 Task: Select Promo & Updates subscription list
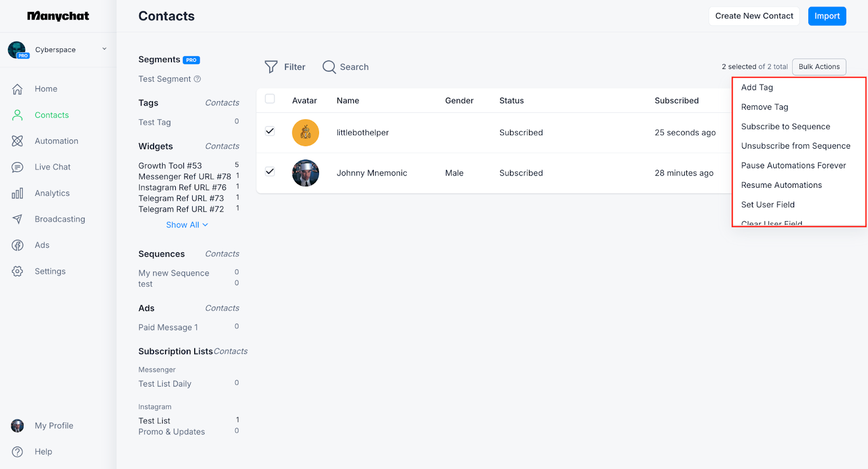(171, 432)
